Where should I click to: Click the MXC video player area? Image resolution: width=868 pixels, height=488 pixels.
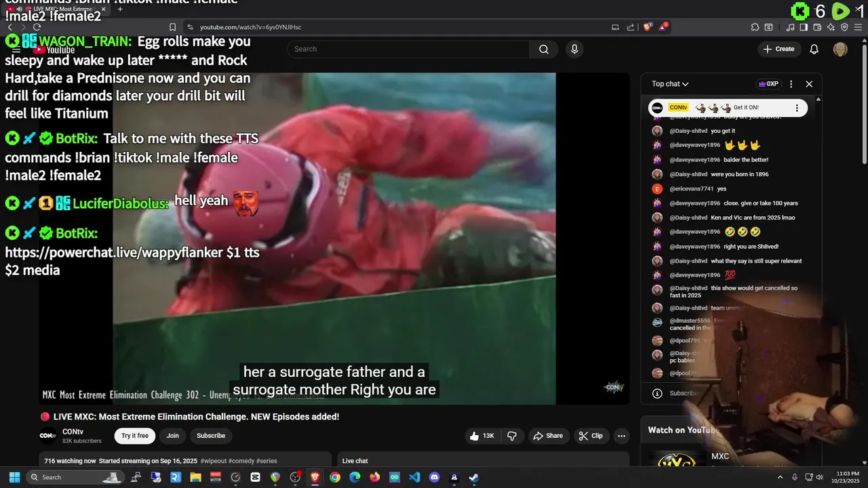click(x=334, y=237)
